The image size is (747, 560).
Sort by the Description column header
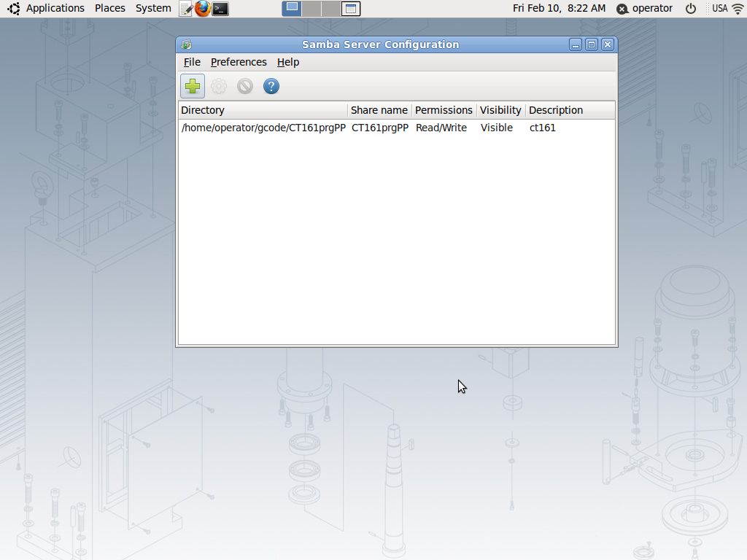point(570,110)
